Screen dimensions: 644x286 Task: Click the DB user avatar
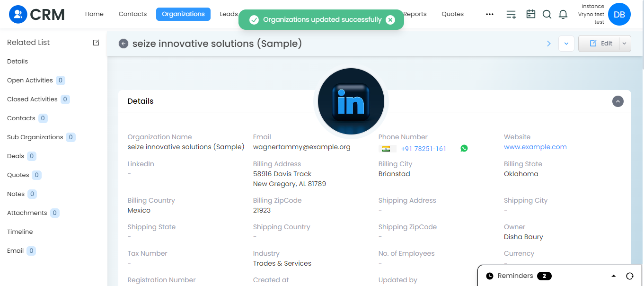pyautogui.click(x=619, y=14)
